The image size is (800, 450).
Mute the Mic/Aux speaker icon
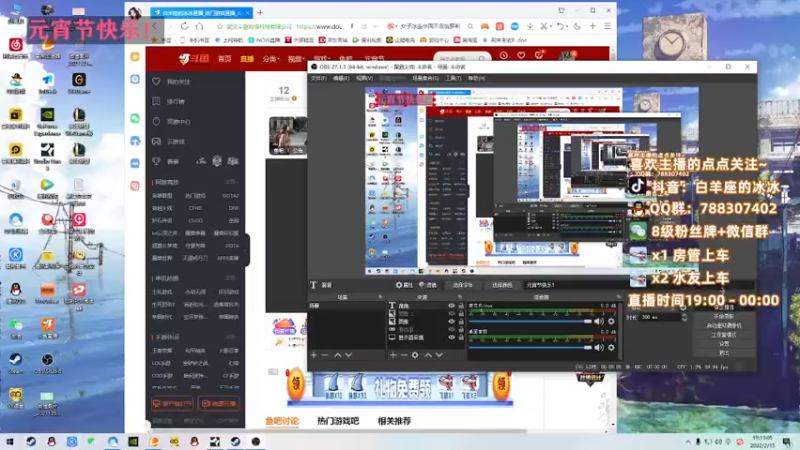pos(599,321)
